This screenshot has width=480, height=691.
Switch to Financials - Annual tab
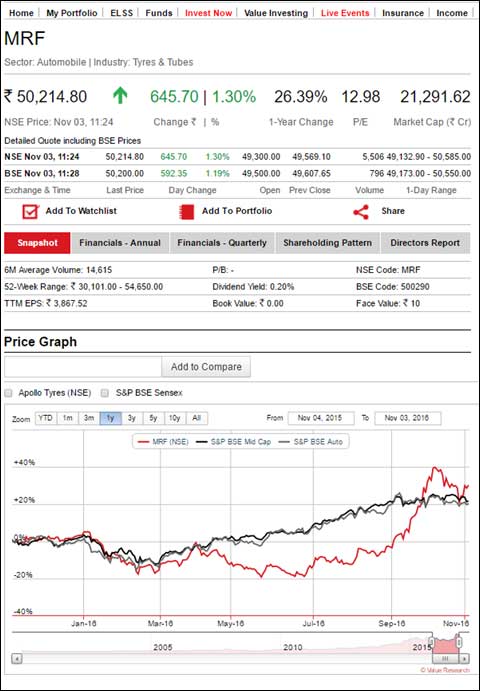[x=120, y=243]
